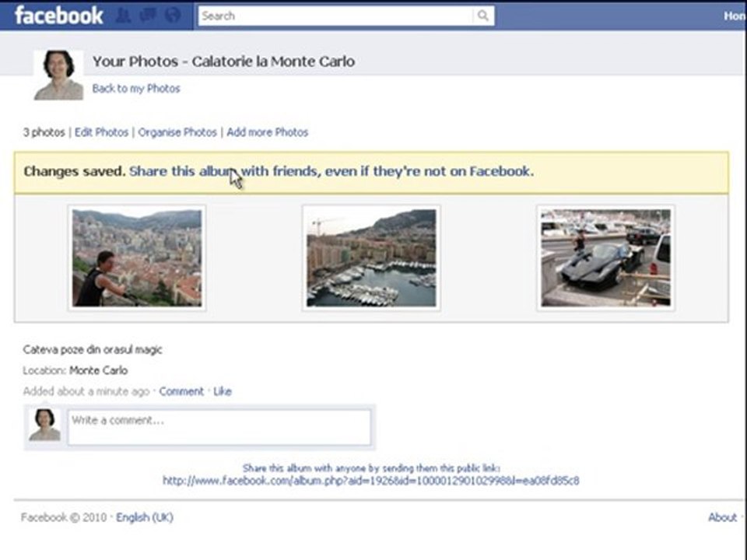Click Share this album with friends link
This screenshot has width=747, height=560.
[x=331, y=171]
